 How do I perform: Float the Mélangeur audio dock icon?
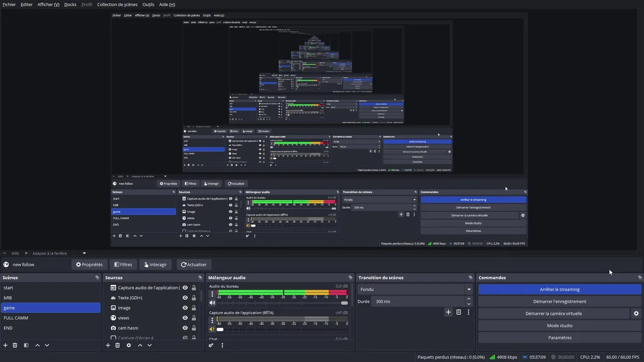(x=350, y=278)
